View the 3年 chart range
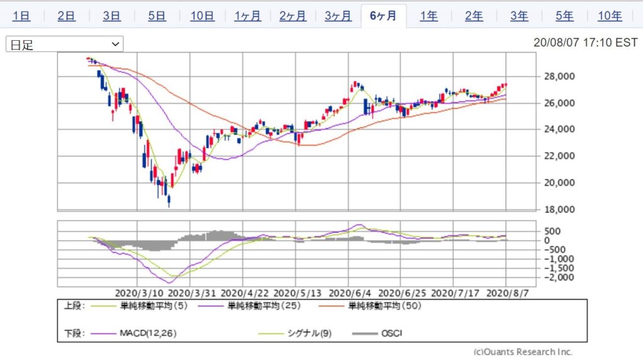This screenshot has width=643, height=364. [519, 16]
